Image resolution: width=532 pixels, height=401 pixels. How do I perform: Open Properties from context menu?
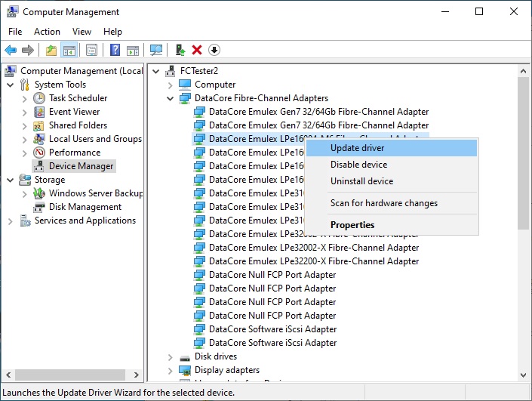(352, 225)
